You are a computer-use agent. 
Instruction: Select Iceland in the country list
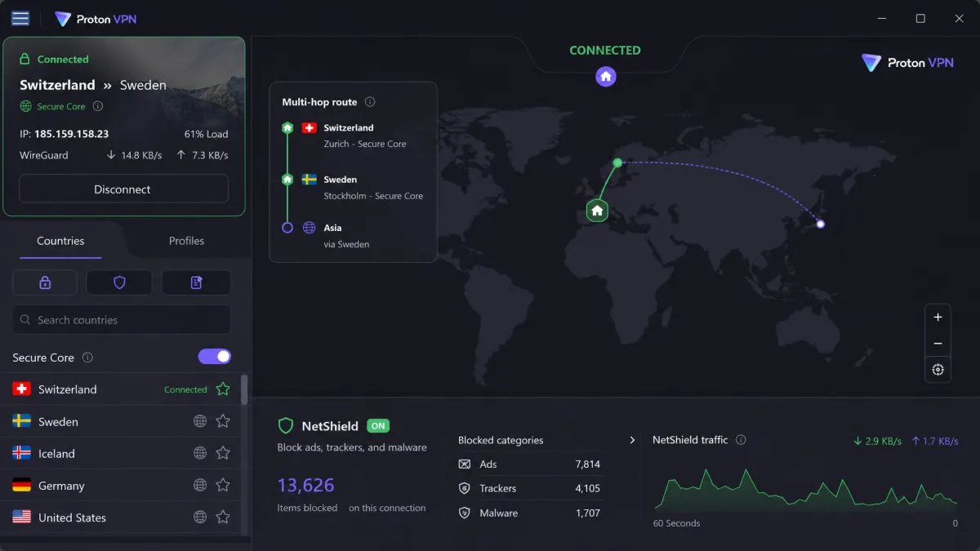point(121,453)
